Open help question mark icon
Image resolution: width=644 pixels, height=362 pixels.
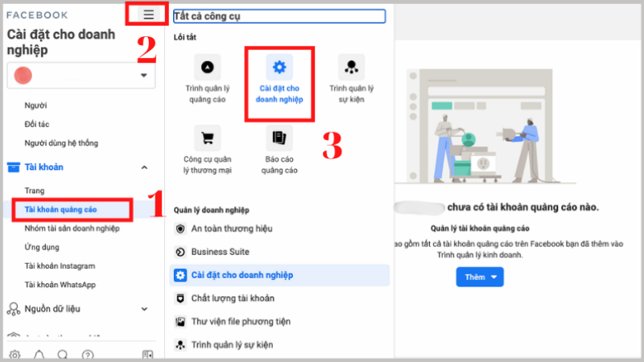pyautogui.click(x=88, y=355)
